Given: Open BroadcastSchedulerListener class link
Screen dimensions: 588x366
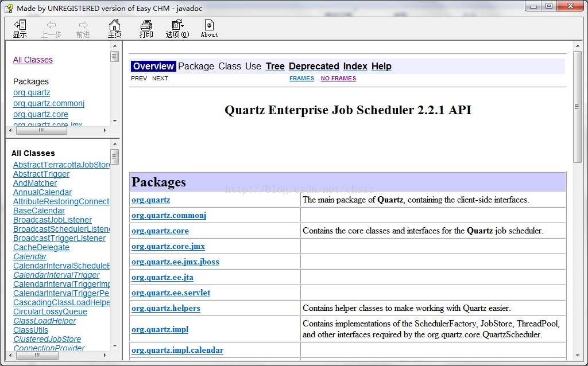Looking at the screenshot, I should [61, 229].
